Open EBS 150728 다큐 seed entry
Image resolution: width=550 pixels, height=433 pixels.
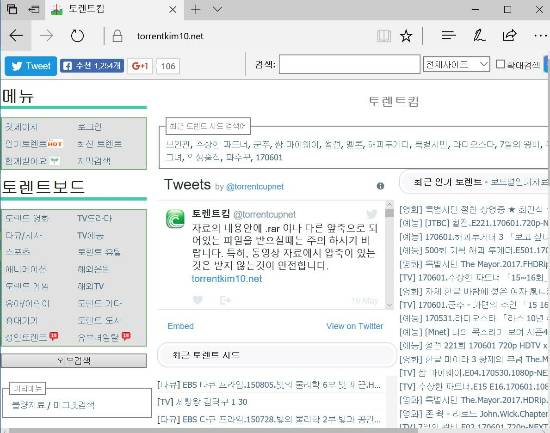tap(269, 419)
